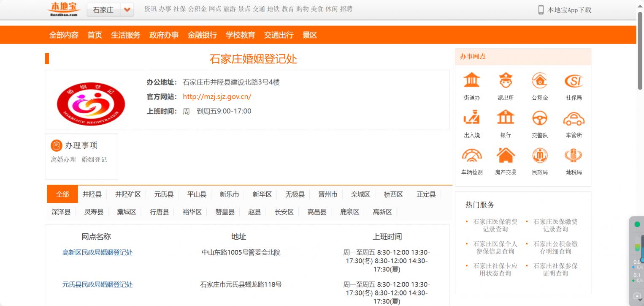The height and width of the screenshot is (306, 644).
Task: Switch to the 井陉县 district tab
Action: click(x=92, y=194)
